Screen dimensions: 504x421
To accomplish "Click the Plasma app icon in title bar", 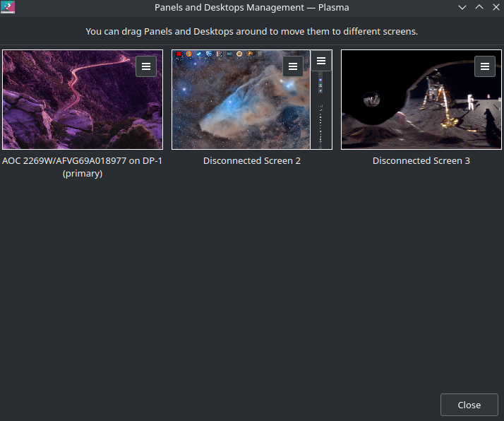I will pyautogui.click(x=8, y=7).
